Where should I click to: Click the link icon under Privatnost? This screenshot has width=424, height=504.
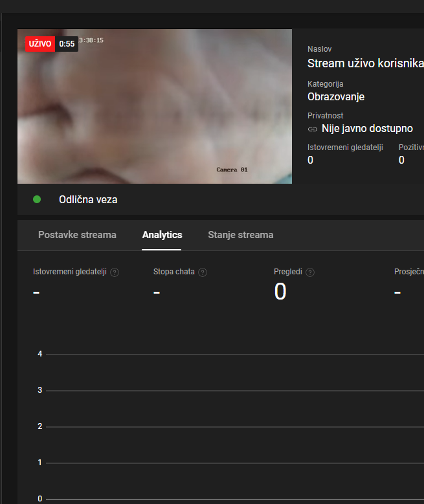tap(313, 129)
